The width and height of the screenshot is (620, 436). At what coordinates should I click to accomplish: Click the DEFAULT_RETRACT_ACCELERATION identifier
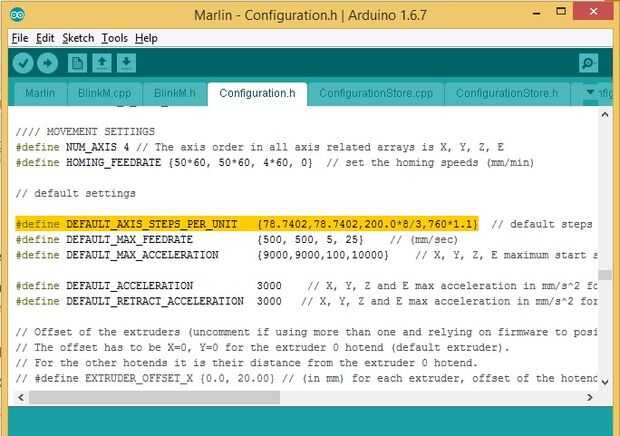pyautogui.click(x=155, y=301)
